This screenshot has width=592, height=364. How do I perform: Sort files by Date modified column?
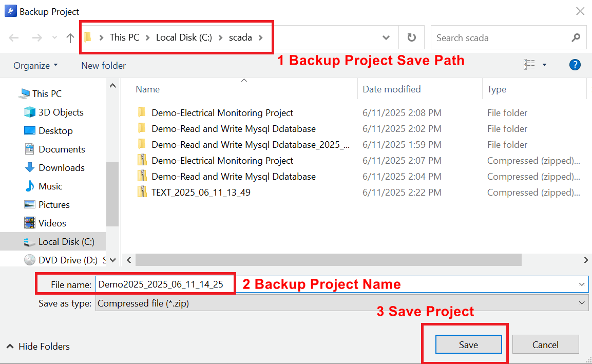coord(392,89)
